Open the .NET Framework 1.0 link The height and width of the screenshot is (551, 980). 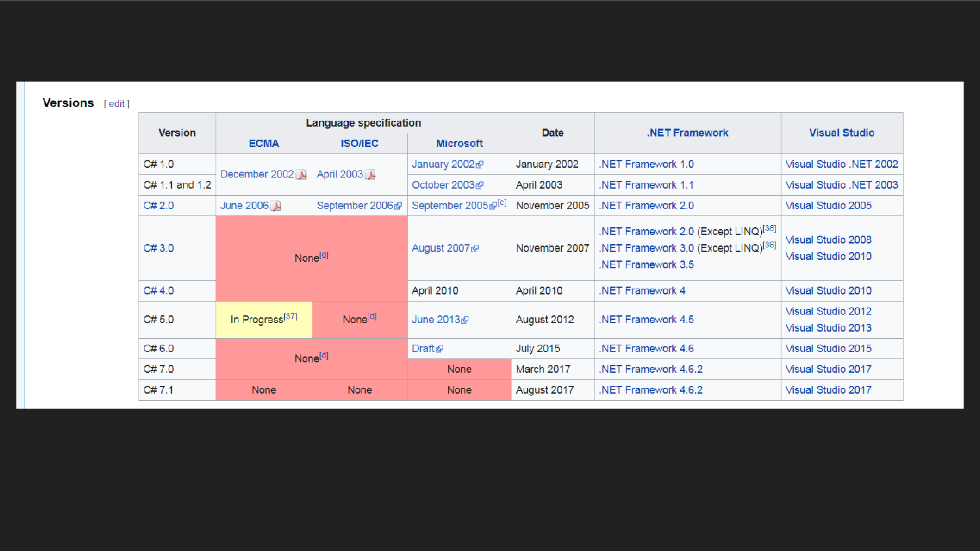click(x=646, y=165)
